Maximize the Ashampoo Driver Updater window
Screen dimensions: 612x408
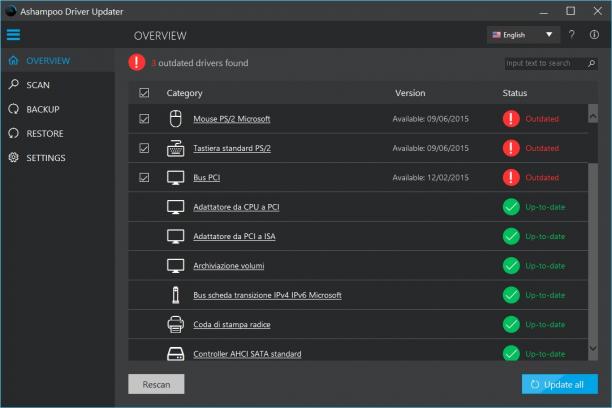[570, 11]
